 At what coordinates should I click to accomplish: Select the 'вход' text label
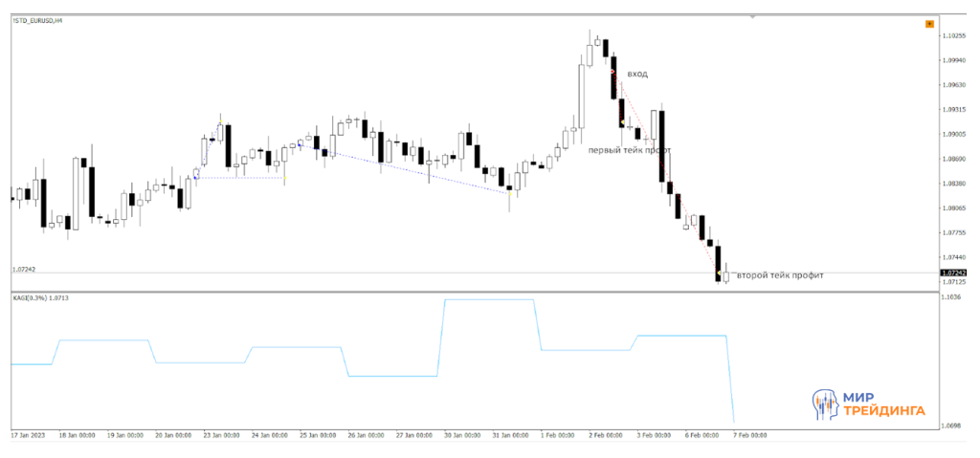(x=637, y=74)
